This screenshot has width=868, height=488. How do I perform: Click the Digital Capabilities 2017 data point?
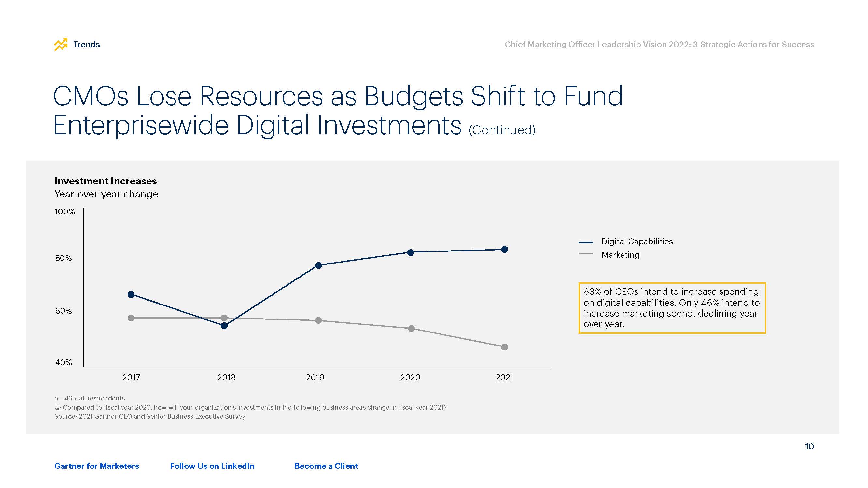coord(131,295)
